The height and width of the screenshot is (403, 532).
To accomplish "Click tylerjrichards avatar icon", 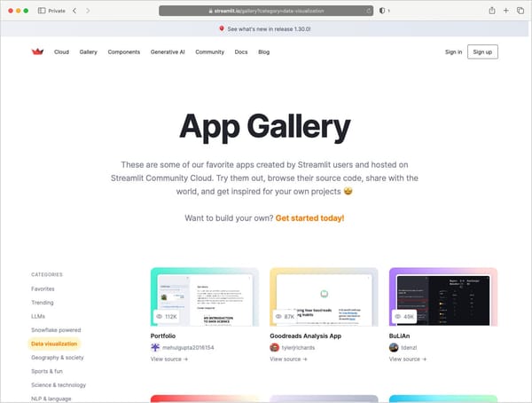I will coord(274,347).
